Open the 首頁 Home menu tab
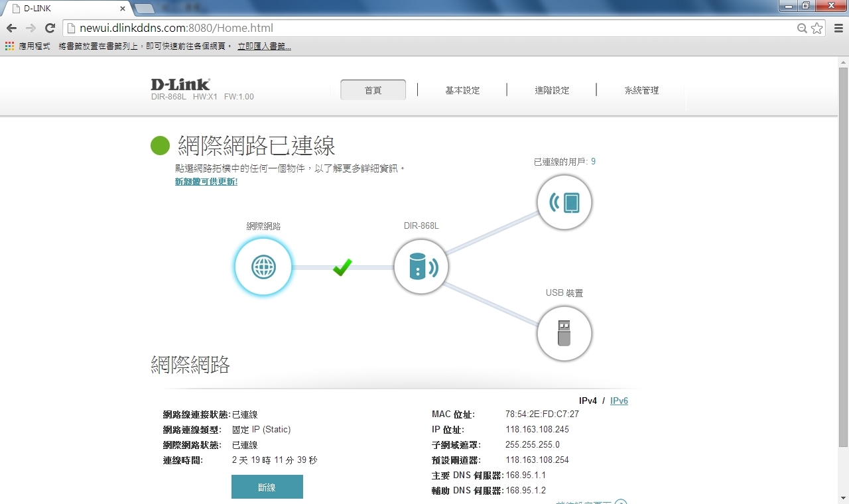Screen dimensions: 849x504 (373, 90)
